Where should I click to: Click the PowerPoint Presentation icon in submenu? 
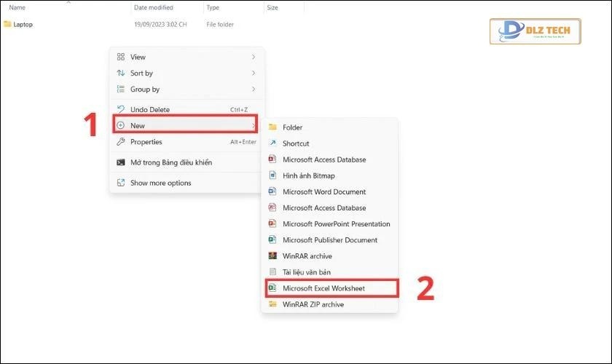[x=272, y=223]
